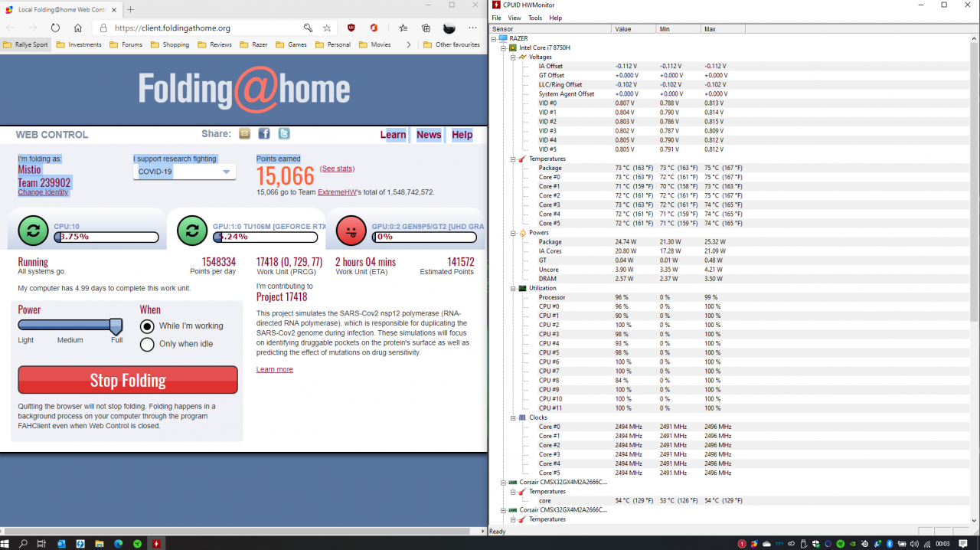
Task: Collapse the Intel Core i7 8750H node
Action: click(x=503, y=47)
